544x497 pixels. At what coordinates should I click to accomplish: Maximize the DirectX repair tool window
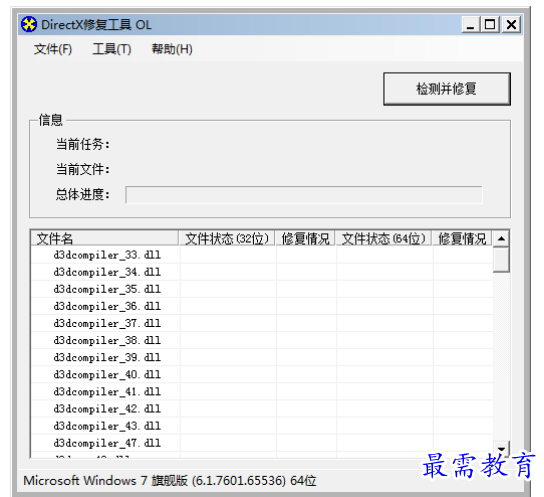click(490, 25)
